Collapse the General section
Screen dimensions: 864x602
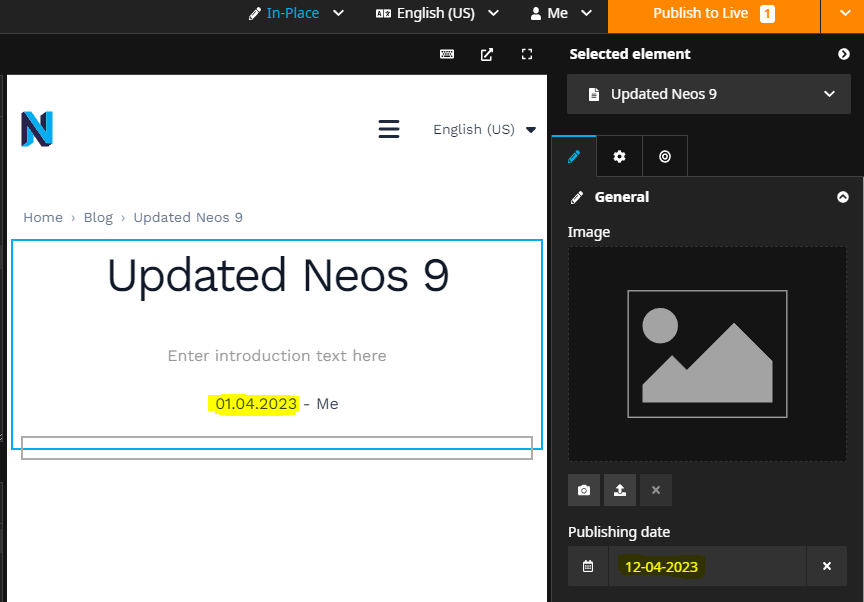pos(843,197)
